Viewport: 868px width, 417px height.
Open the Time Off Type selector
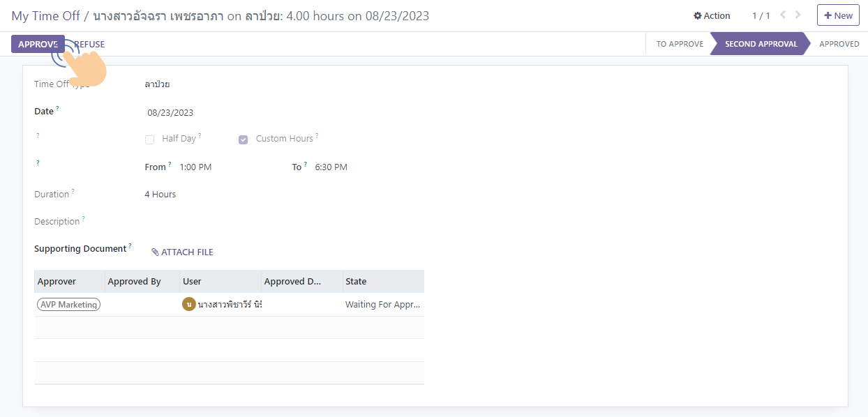click(158, 84)
